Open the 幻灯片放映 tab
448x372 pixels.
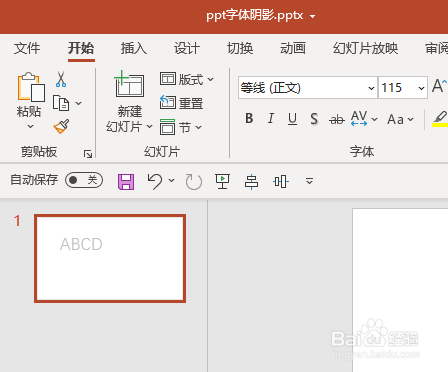tap(365, 49)
